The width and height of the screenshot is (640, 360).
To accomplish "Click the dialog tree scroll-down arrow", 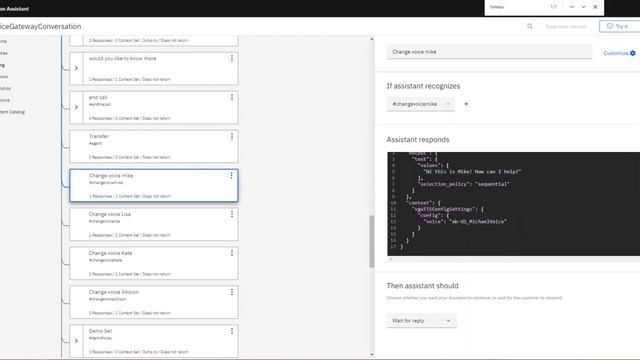I will tap(371, 355).
